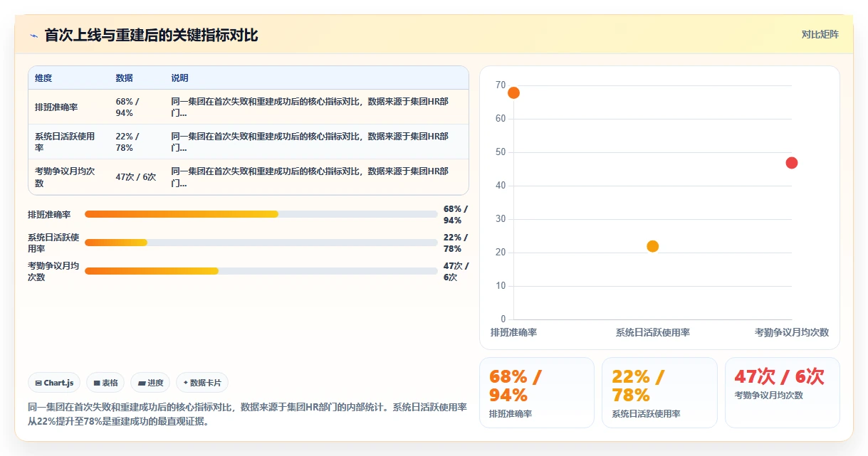Click the 22% / 78% table cell

128,142
